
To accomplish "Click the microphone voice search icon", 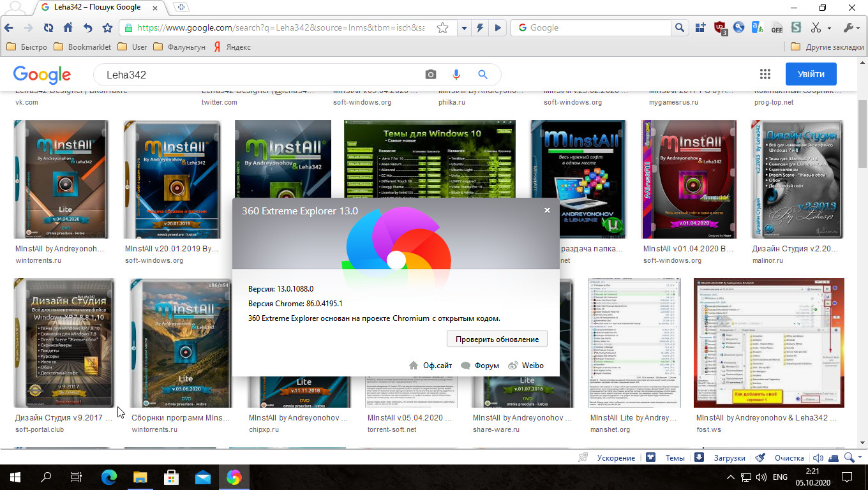I will pyautogui.click(x=456, y=75).
